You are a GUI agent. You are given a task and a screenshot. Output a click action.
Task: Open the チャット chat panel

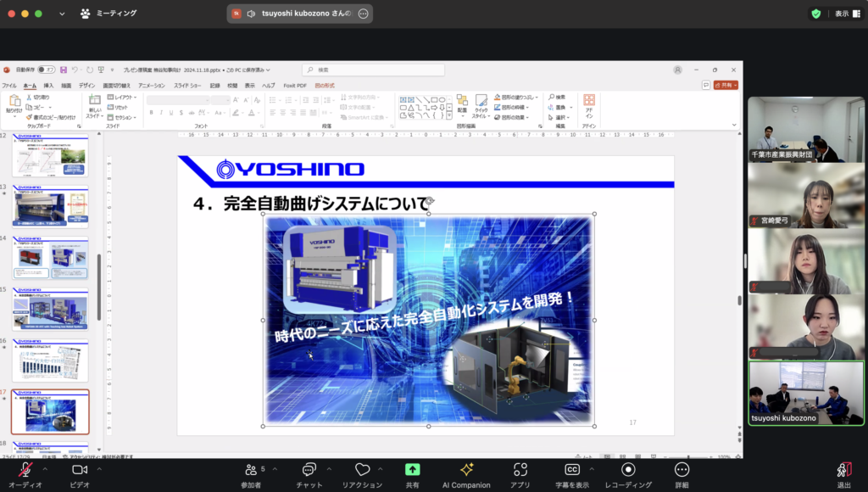coord(309,475)
